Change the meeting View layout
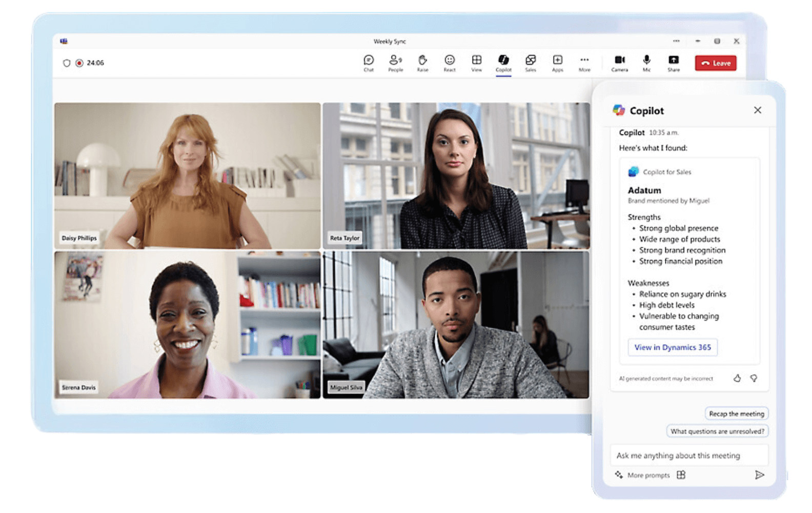This screenshot has height=513, width=812. (476, 63)
